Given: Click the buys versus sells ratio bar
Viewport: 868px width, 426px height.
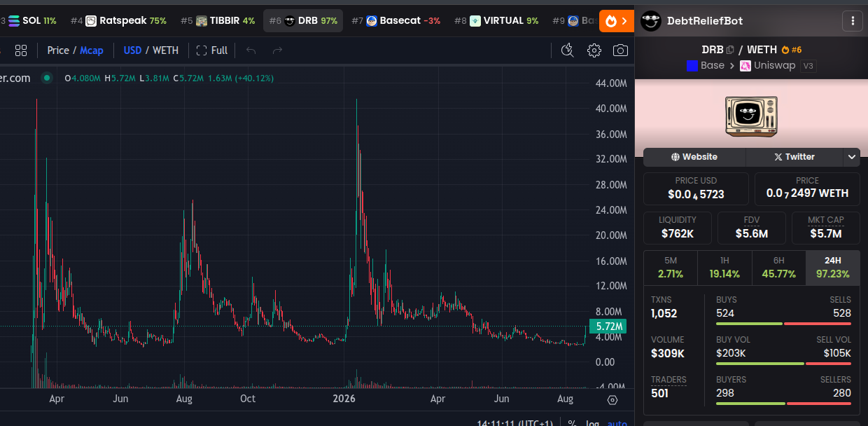Looking at the screenshot, I should [x=783, y=324].
